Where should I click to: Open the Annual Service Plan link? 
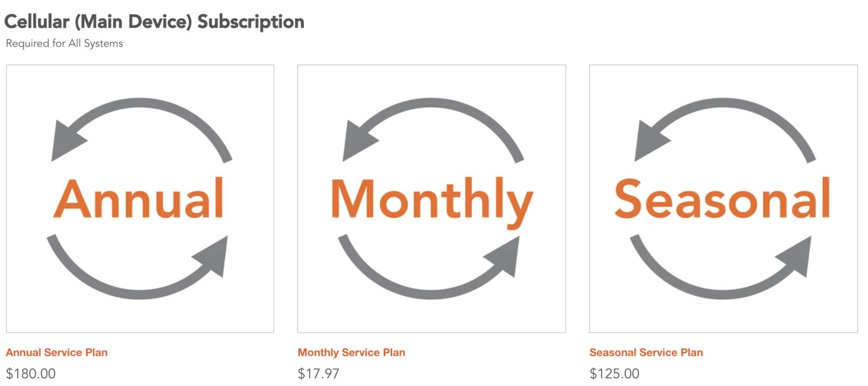click(57, 352)
